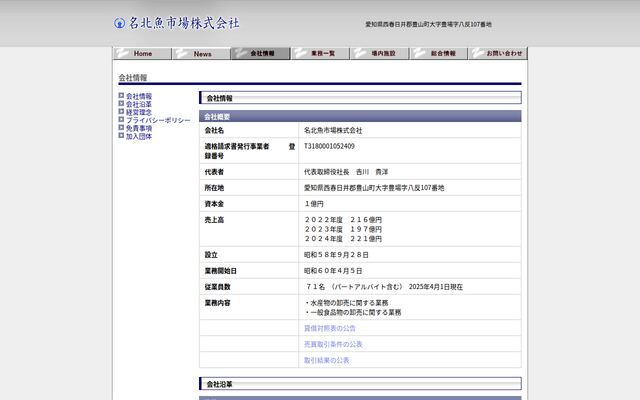Click registration number T3180001052409
Screen dimensions: 640x400
pyautogui.click(x=329, y=146)
